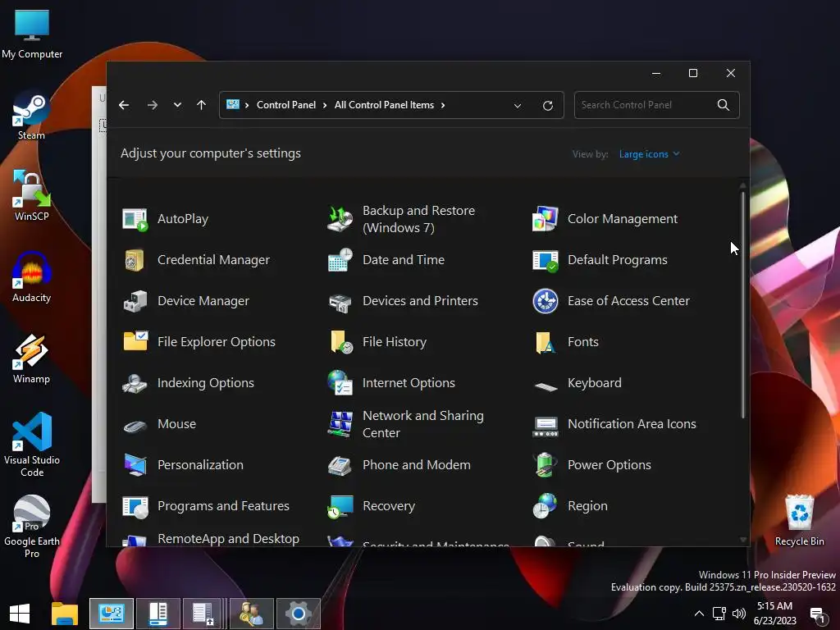Click the search magnifier icon
This screenshot has height=630, width=840.
tap(724, 105)
